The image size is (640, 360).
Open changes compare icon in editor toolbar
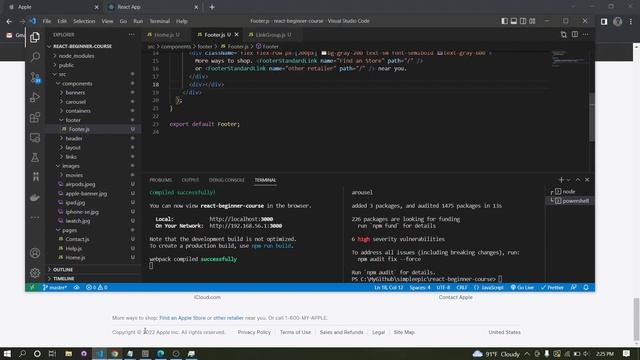564,35
